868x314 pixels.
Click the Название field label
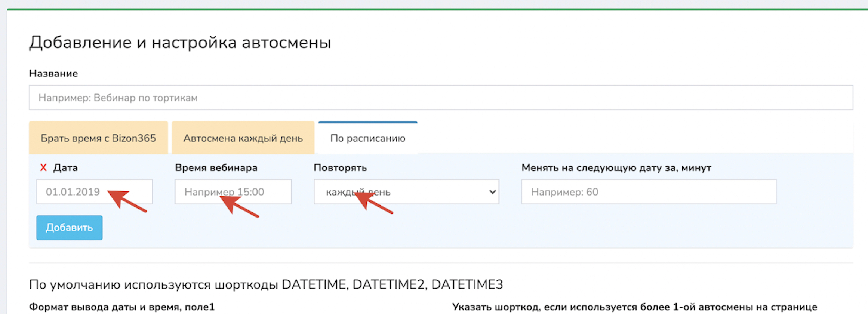[53, 73]
